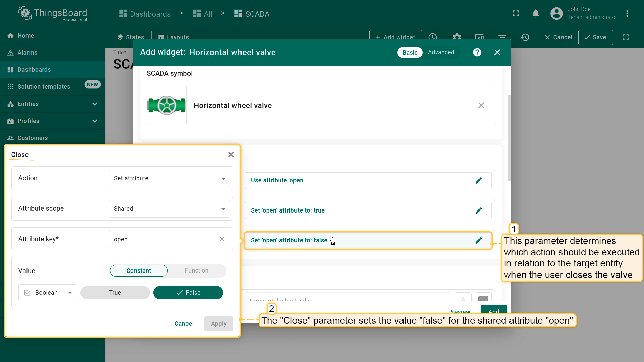Open the timewindow clock icon

433,37
